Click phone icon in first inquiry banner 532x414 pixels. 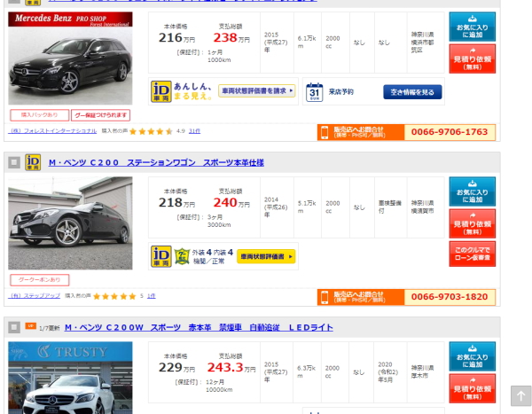pyautogui.click(x=325, y=132)
